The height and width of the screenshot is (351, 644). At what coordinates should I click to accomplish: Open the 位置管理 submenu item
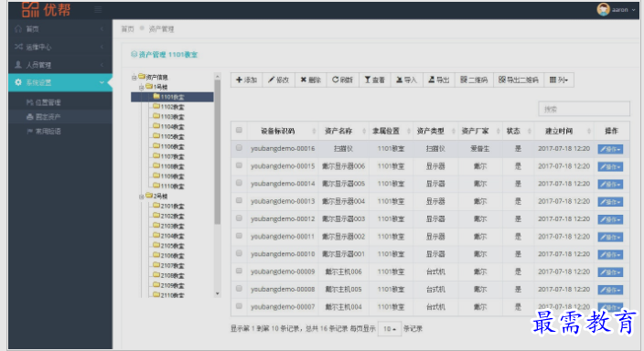[60, 102]
